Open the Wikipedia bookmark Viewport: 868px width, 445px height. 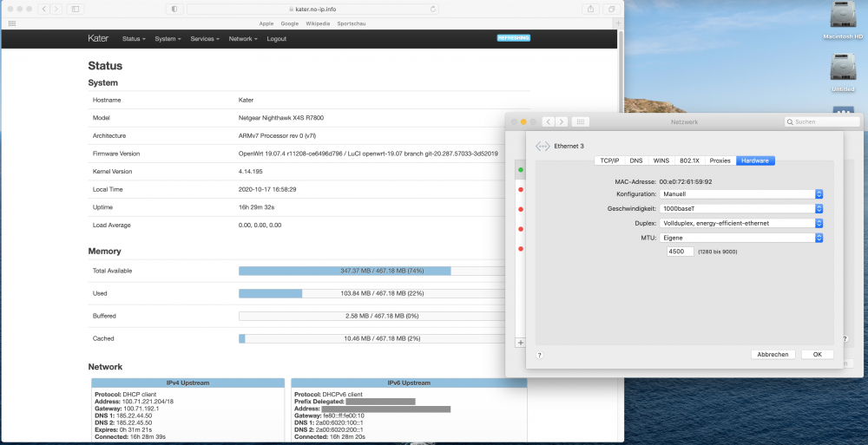(318, 23)
